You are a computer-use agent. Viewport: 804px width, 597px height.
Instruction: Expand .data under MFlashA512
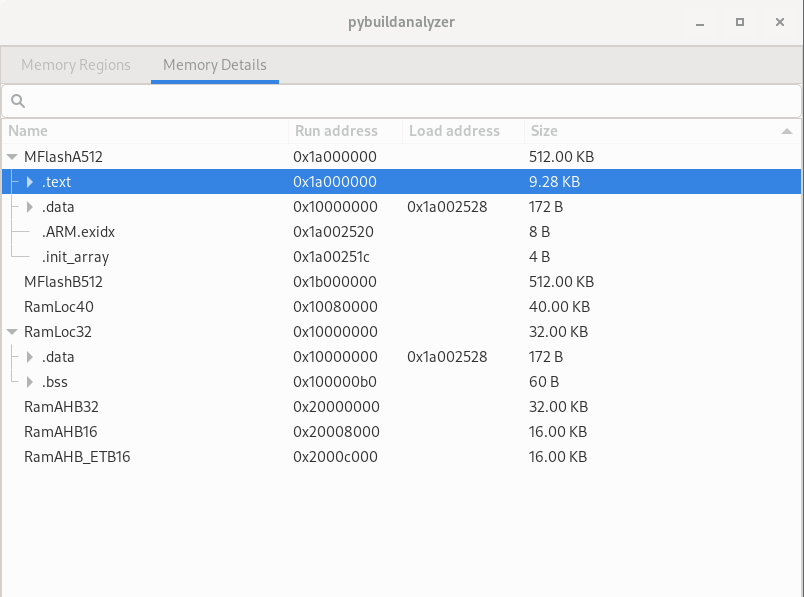[x=30, y=207]
